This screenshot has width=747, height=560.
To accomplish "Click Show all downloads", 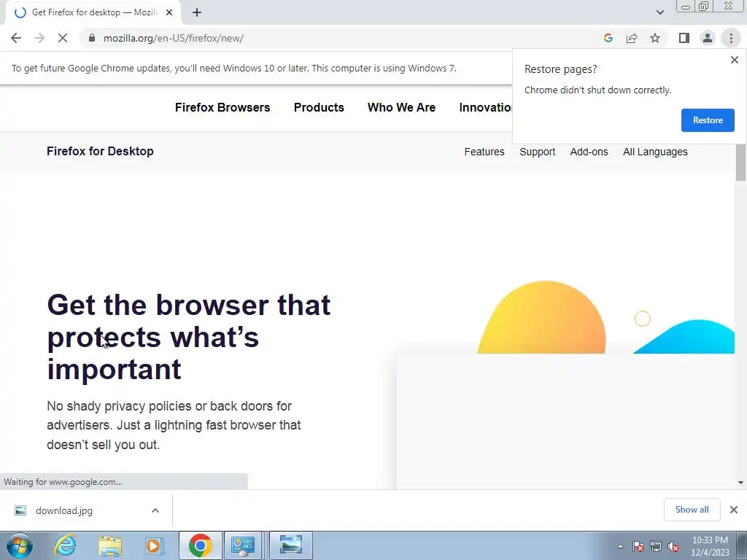I will pyautogui.click(x=692, y=510).
